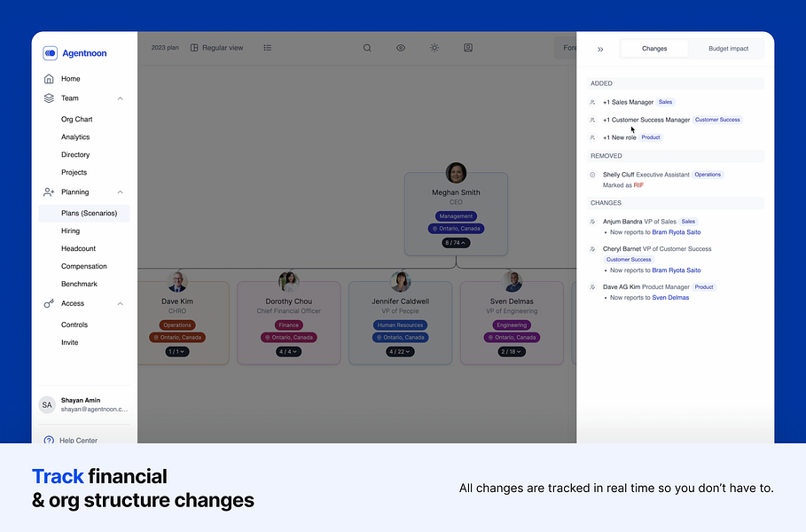Collapse the Planning section chevron
Viewport: 806px width, 532px height.
coord(121,192)
